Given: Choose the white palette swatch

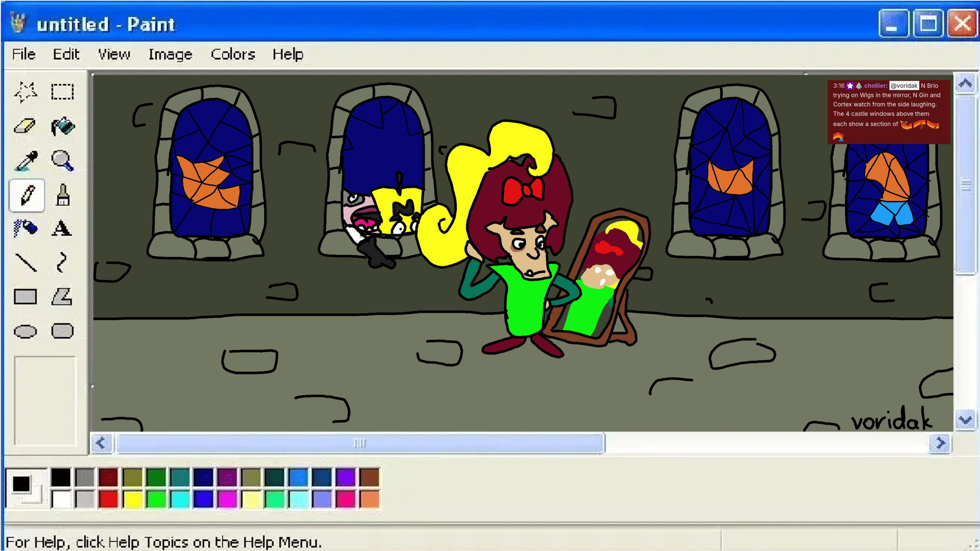Looking at the screenshot, I should [61, 499].
